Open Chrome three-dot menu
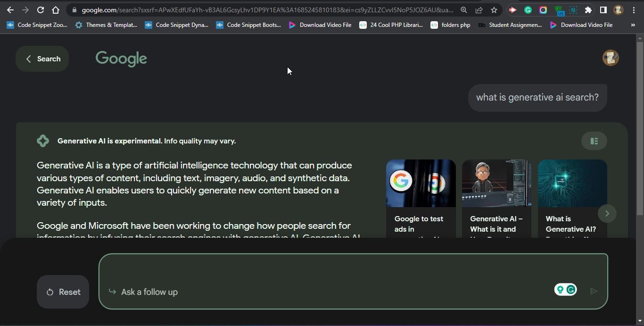 pyautogui.click(x=634, y=10)
